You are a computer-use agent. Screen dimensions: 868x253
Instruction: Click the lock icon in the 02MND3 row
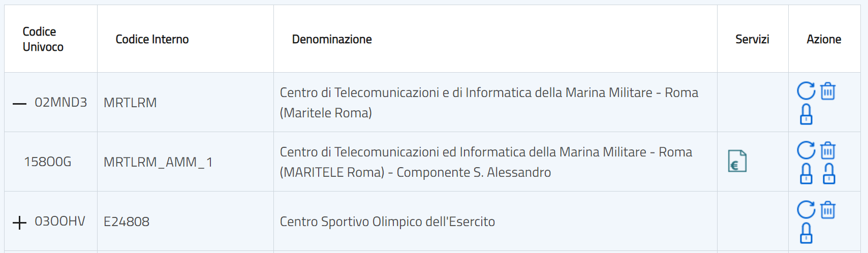(x=806, y=115)
